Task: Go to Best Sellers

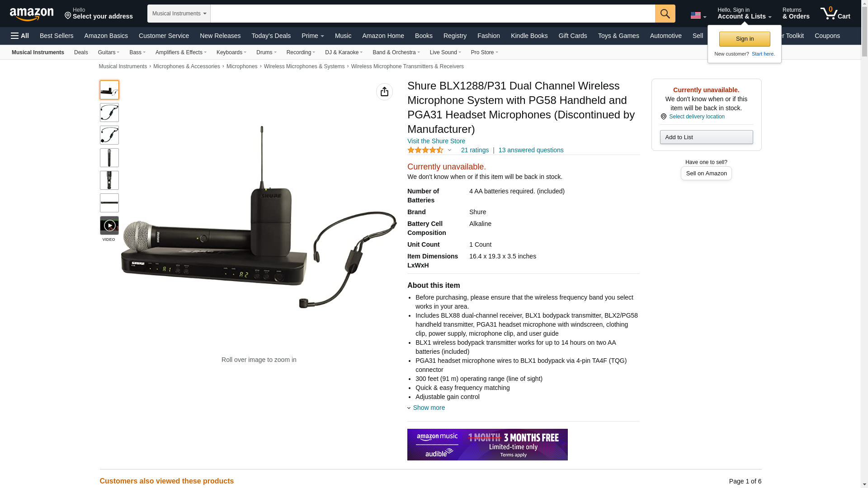Action: (x=57, y=36)
